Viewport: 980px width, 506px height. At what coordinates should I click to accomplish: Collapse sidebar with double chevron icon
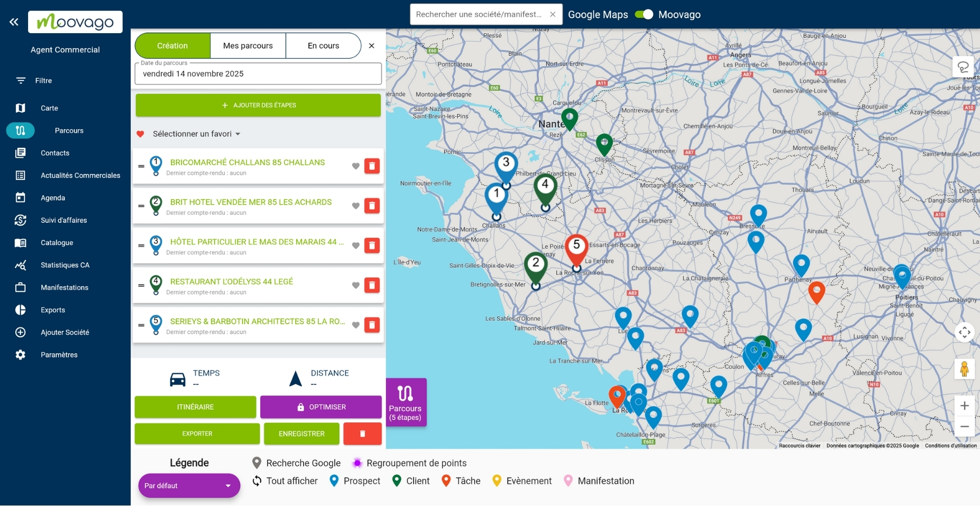pyautogui.click(x=14, y=22)
